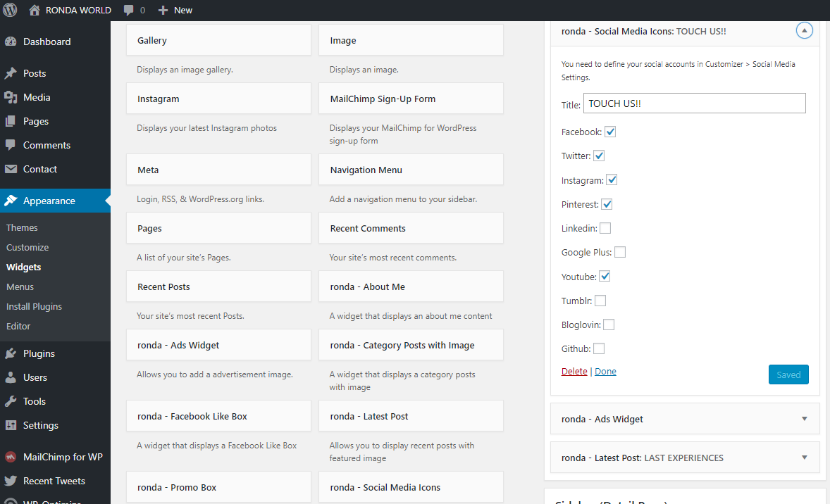Select the Recent Comments widget
Viewport: 830px width, 504px height.
click(x=411, y=228)
